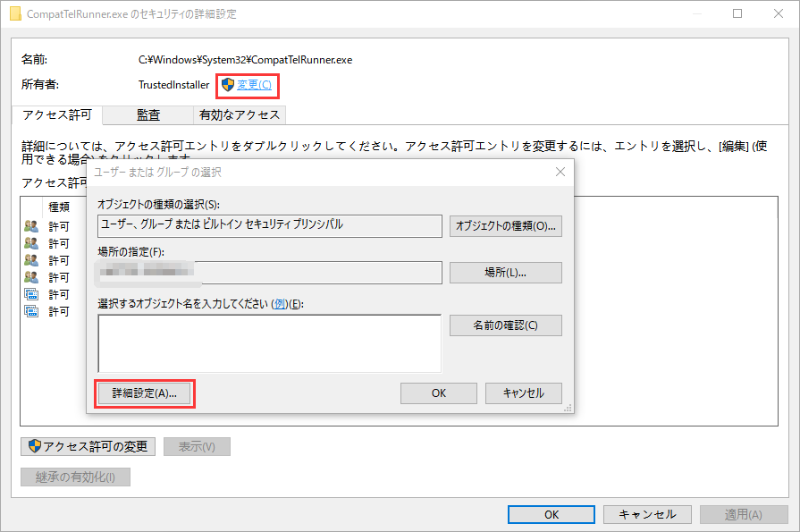800x532 pixels.
Task: Switch to the 監査 tab
Action: [x=148, y=114]
